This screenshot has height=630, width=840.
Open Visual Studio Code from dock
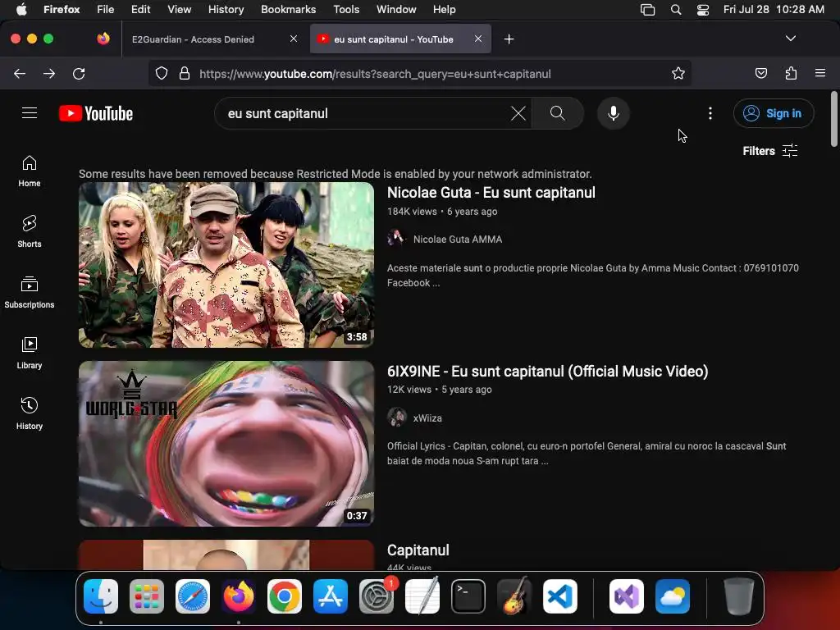click(x=559, y=596)
